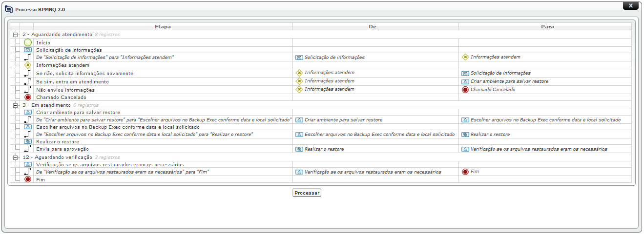644x234 pixels.
Task: Click the red Fim icon in the Para column
Action: pyautogui.click(x=465, y=172)
